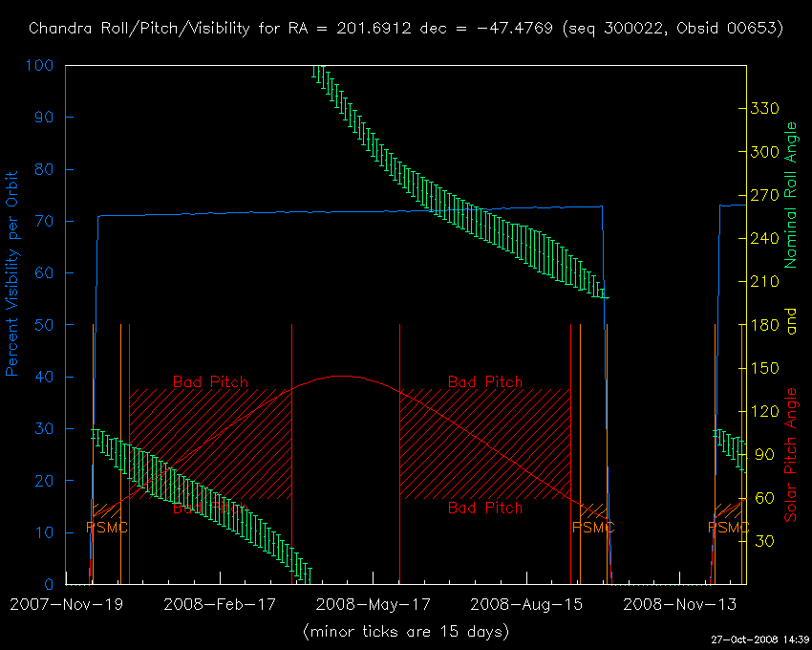Select the 2007-Nov-19 date tick label
The height and width of the screenshot is (650, 812).
(65, 604)
